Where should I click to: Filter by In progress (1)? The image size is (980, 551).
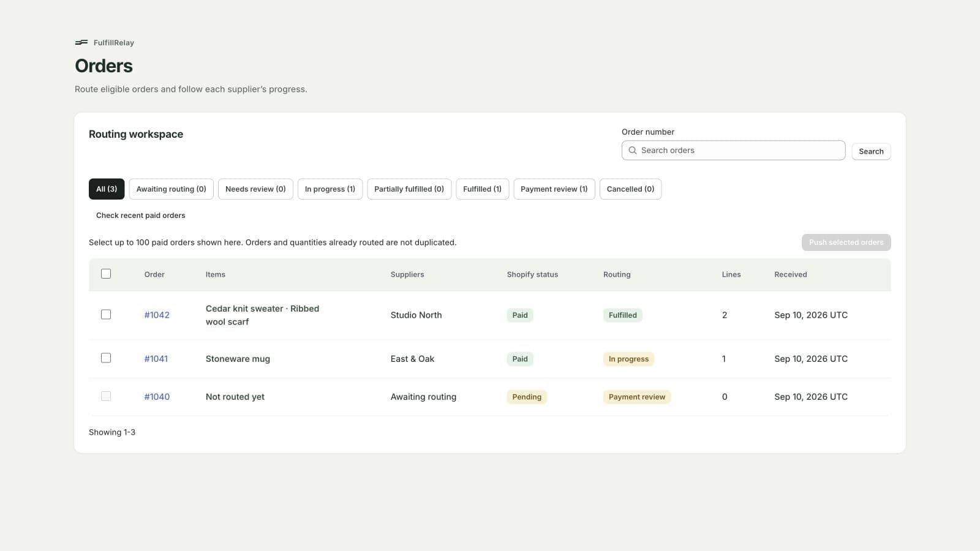click(x=330, y=189)
